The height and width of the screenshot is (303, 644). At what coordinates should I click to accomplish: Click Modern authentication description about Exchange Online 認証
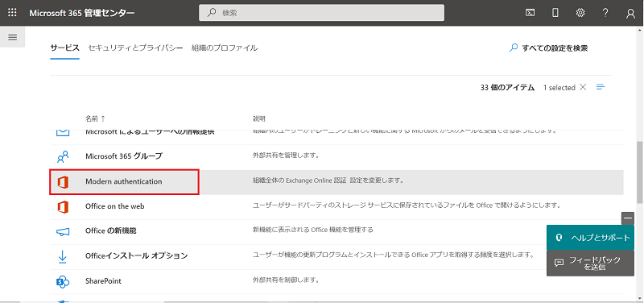point(328,181)
